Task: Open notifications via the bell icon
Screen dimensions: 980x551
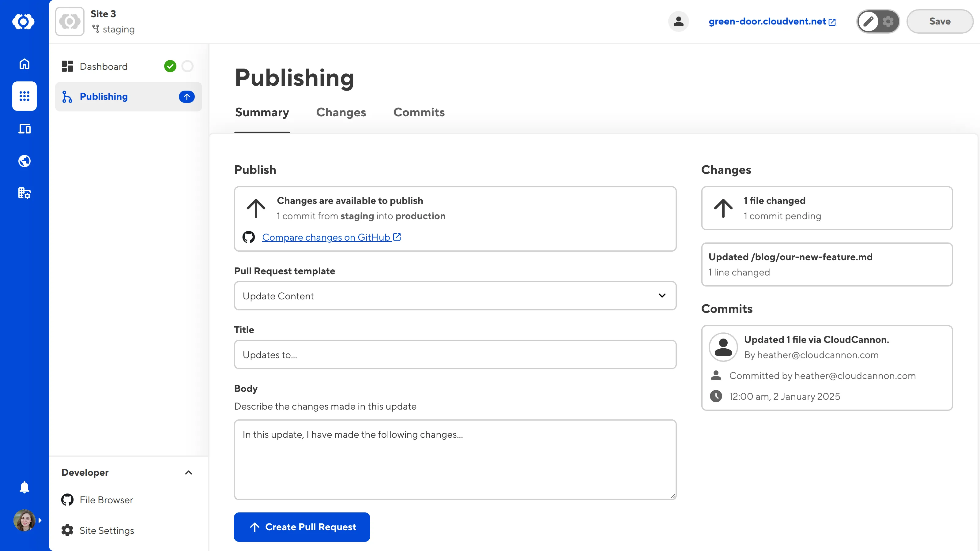Action: (x=24, y=487)
